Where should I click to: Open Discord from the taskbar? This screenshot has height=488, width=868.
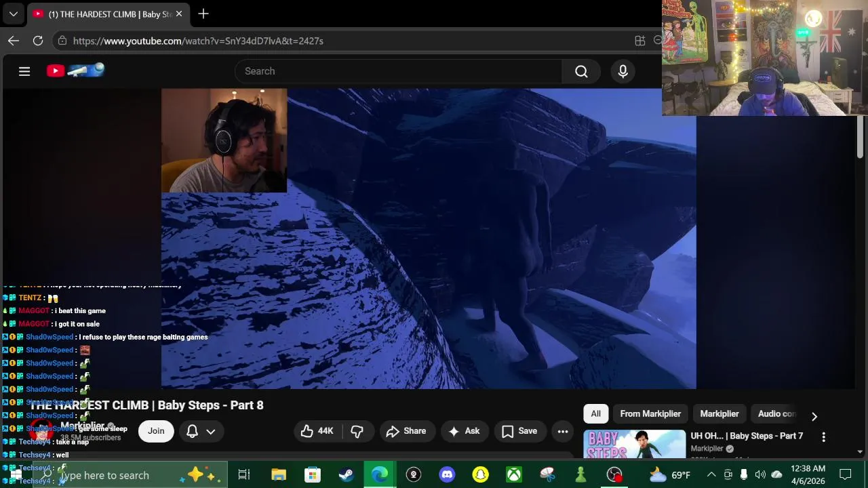coord(447,475)
